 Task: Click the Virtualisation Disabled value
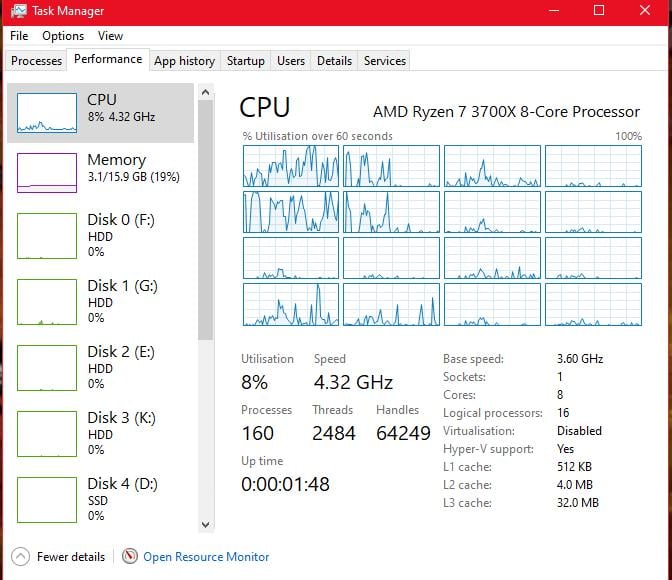pyautogui.click(x=579, y=431)
